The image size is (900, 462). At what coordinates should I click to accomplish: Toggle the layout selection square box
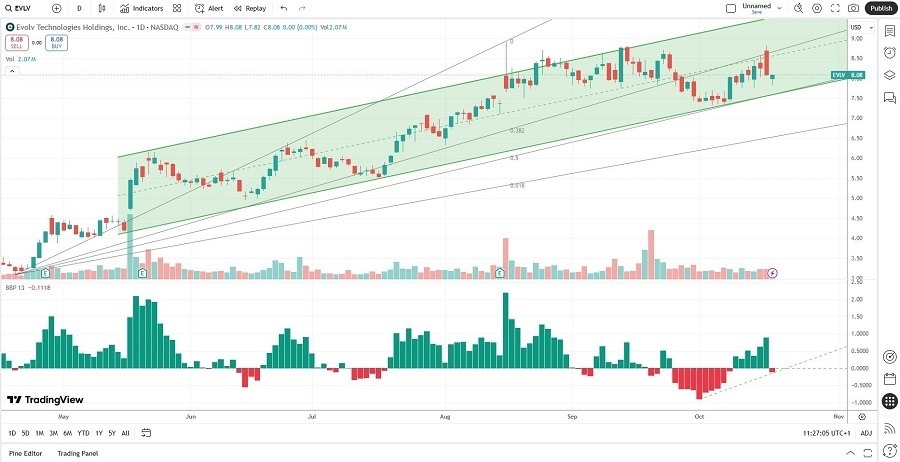tap(731, 8)
